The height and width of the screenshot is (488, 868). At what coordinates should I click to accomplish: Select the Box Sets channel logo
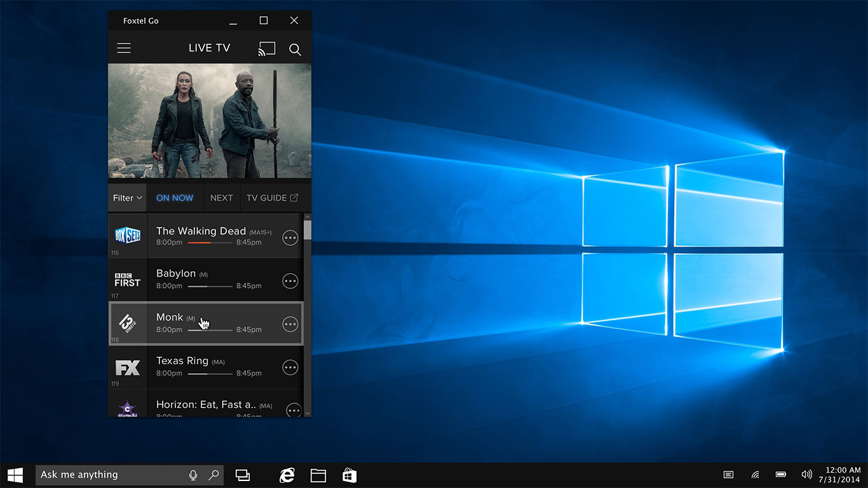[x=128, y=236]
